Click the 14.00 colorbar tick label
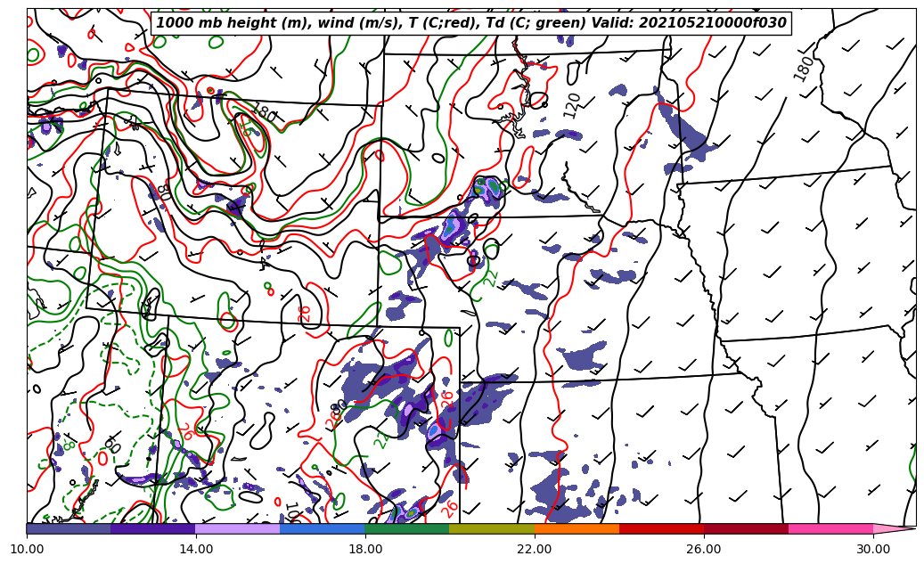Viewport: 924px width, 564px height. point(196,549)
